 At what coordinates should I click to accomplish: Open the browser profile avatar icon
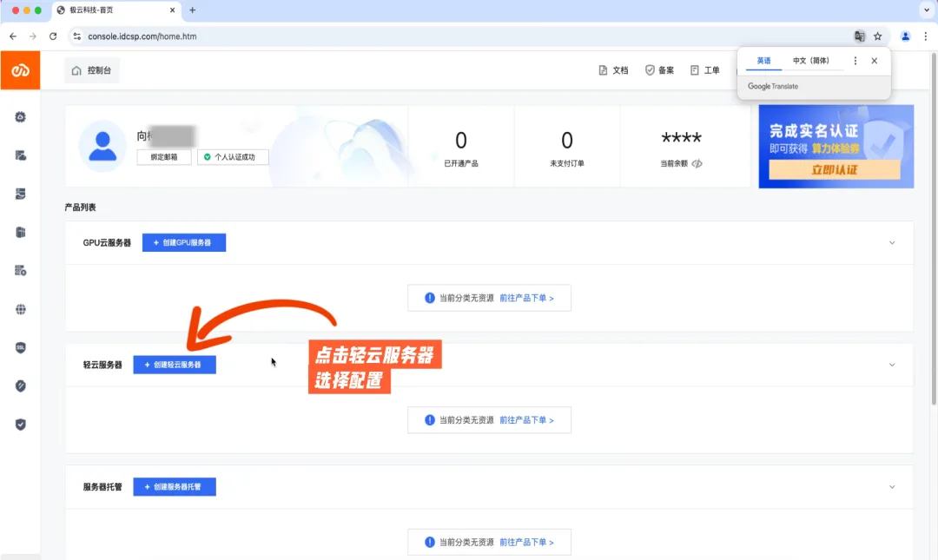(x=906, y=36)
